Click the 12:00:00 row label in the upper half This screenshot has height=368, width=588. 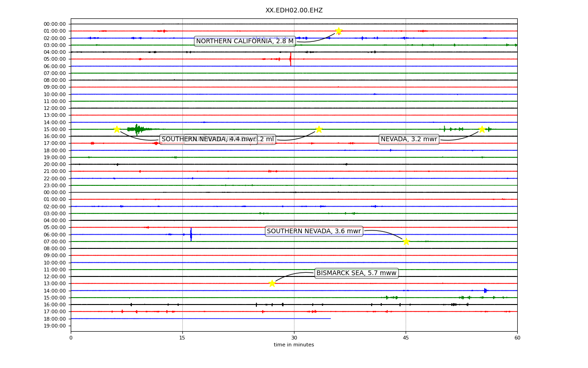click(55, 108)
